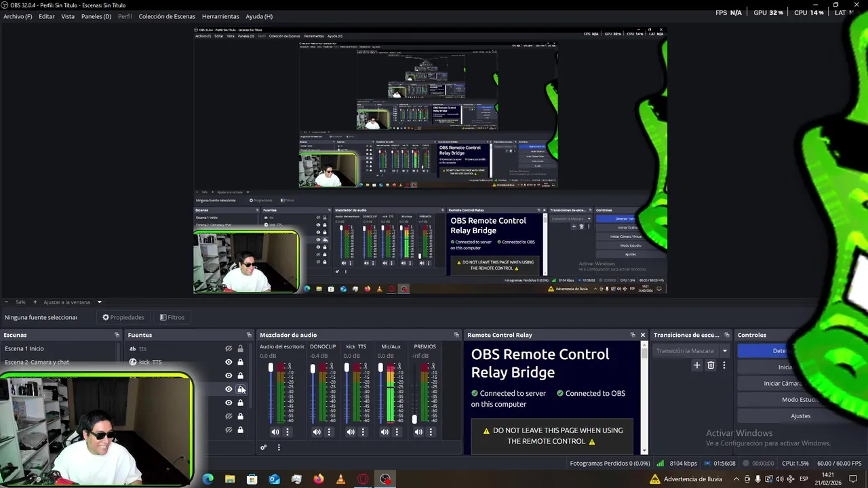
Task: Open transition properties three-dot menu
Action: point(724,365)
